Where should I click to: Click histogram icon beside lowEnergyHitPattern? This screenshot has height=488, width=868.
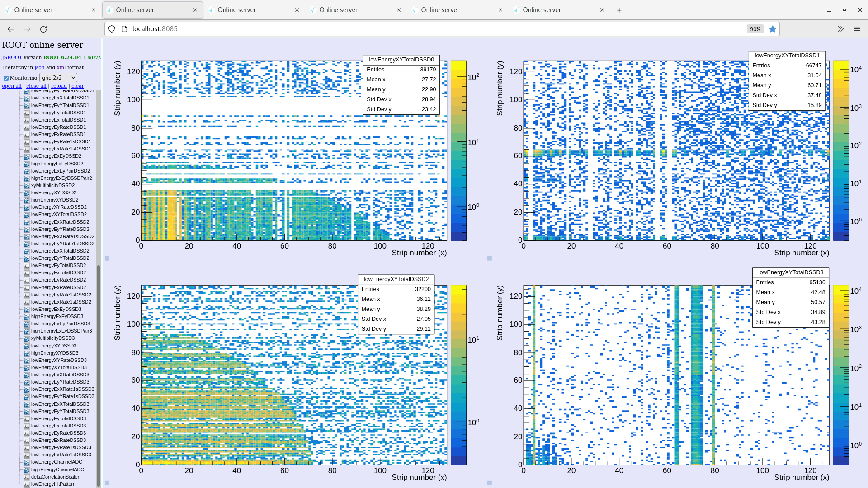coord(27,484)
